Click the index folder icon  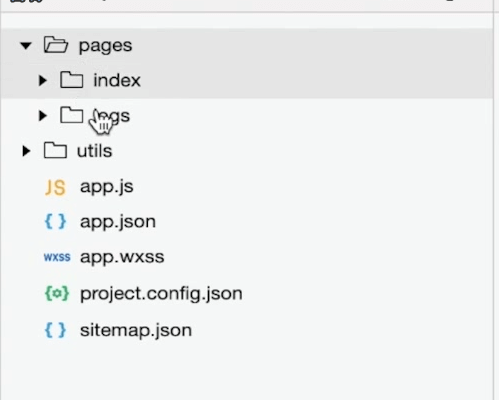[72, 80]
